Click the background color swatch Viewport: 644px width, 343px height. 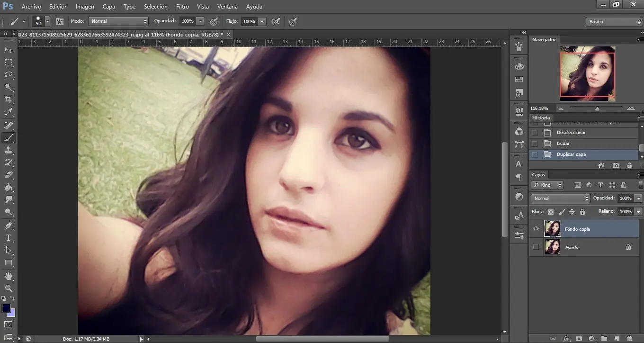[12, 313]
